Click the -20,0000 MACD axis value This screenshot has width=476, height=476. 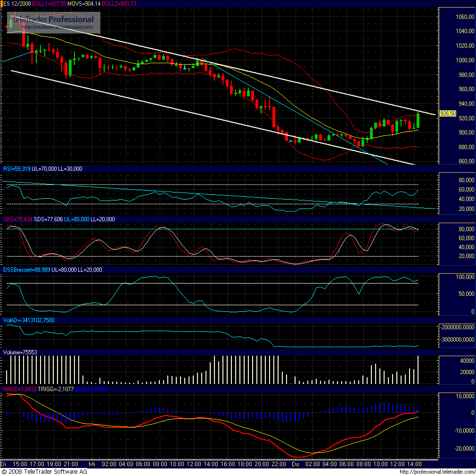click(x=465, y=448)
